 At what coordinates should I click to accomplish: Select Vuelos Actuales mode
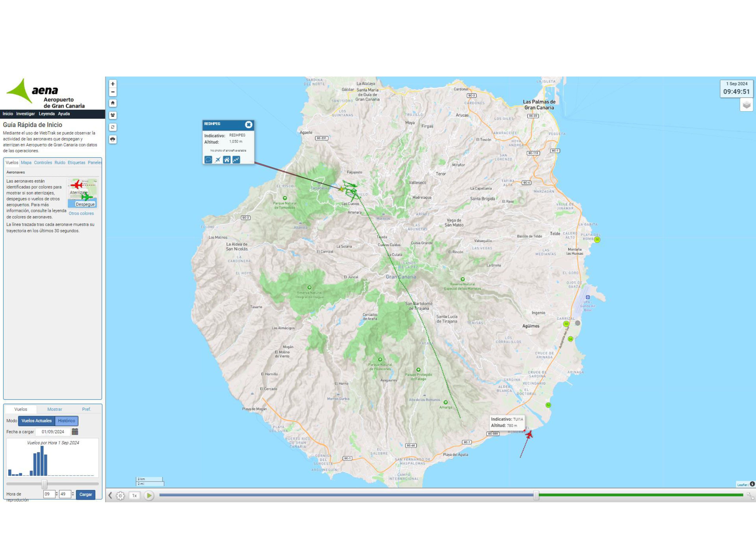[x=37, y=421]
